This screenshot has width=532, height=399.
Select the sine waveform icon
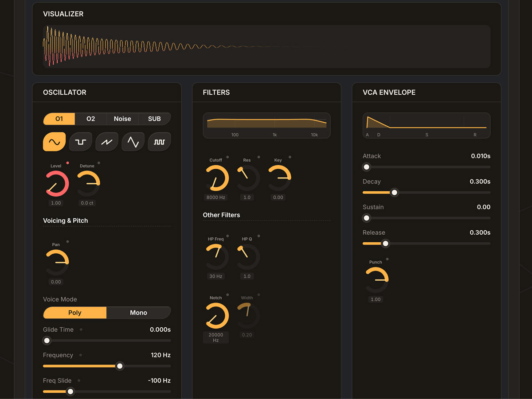pos(55,142)
